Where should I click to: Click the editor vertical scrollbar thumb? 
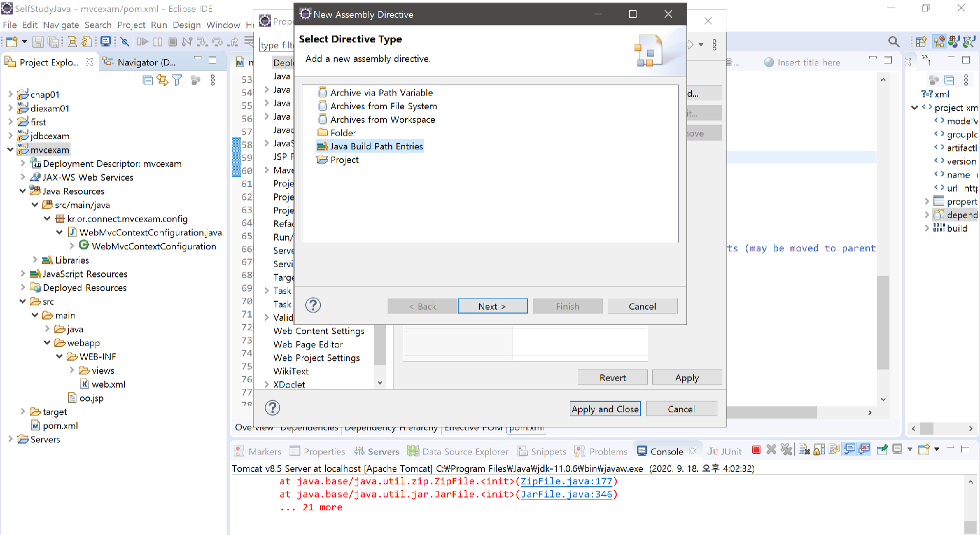coord(883,323)
